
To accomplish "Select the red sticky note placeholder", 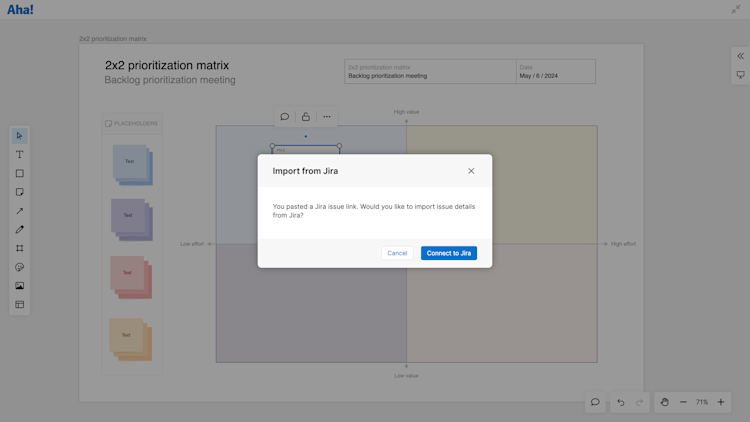I will 131,277.
